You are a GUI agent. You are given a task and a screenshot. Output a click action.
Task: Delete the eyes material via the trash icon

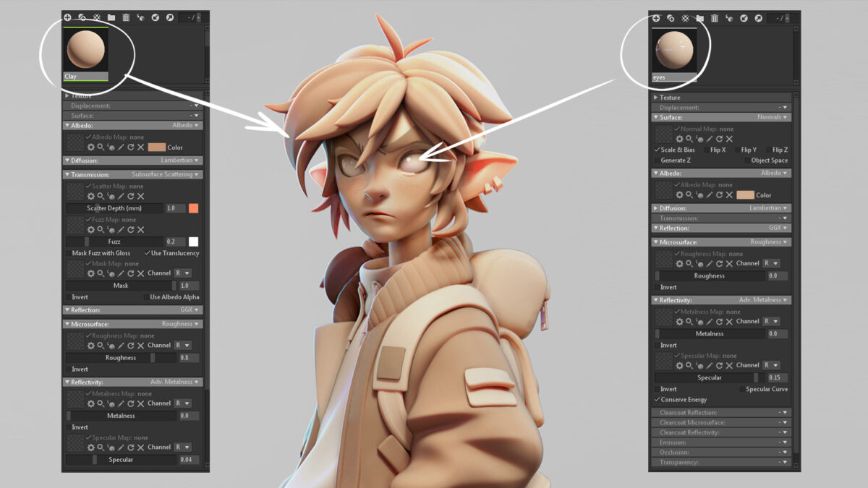coord(715,18)
